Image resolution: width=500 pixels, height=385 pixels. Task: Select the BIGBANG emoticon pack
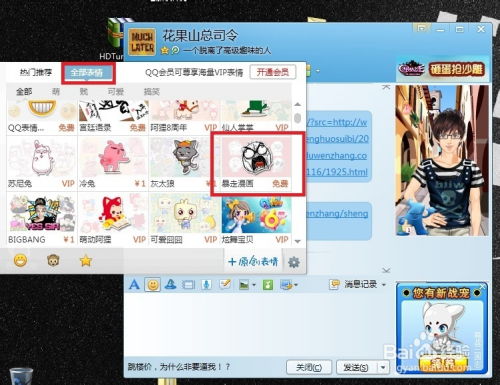click(42, 219)
